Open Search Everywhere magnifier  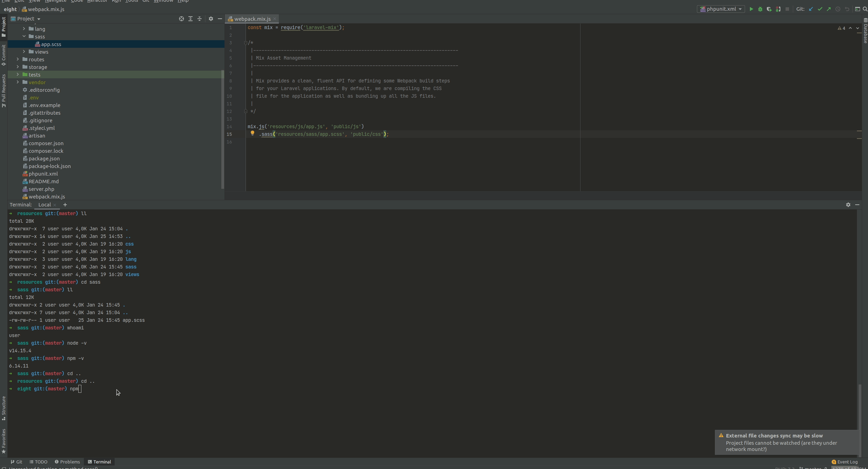point(865,9)
